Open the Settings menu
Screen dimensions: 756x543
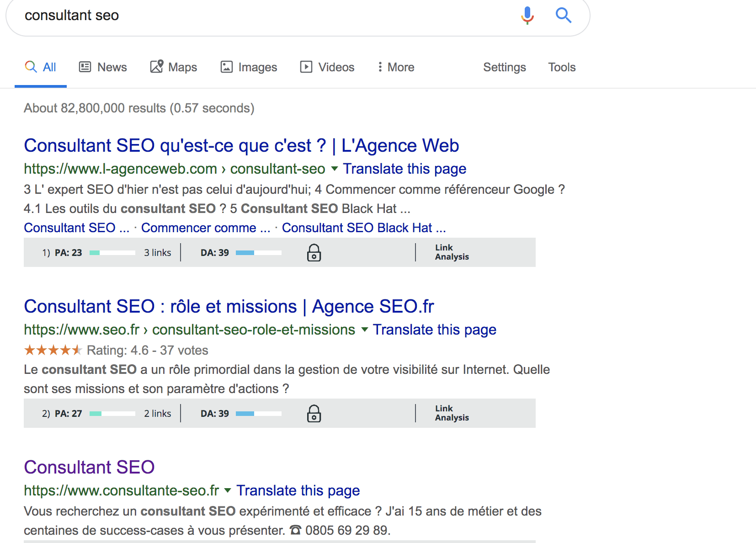(504, 67)
